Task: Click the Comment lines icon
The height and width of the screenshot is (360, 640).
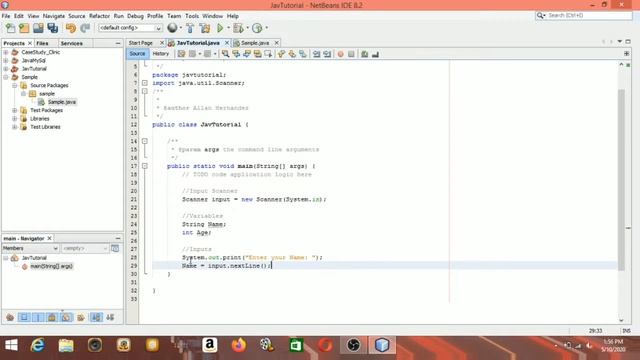Action: (x=364, y=54)
